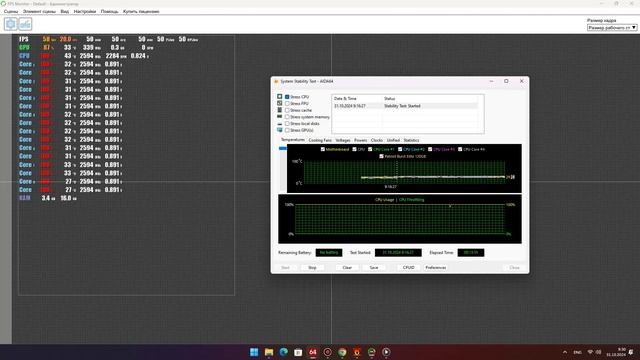Open the frame size dropdown at top right
Screen dimensions: 640x360
click(612, 27)
